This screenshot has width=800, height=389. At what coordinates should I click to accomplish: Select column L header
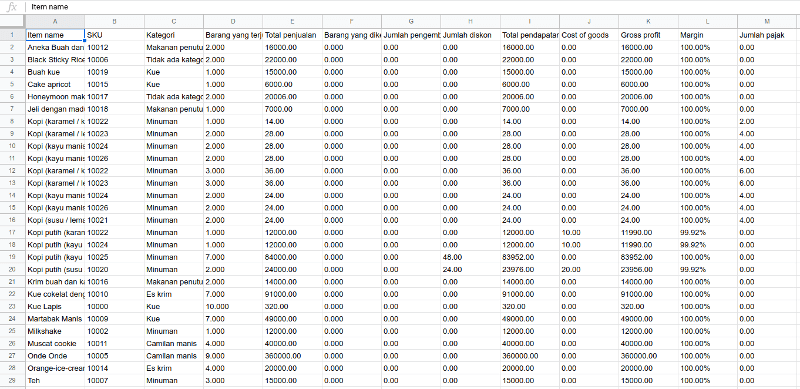tap(708, 21)
